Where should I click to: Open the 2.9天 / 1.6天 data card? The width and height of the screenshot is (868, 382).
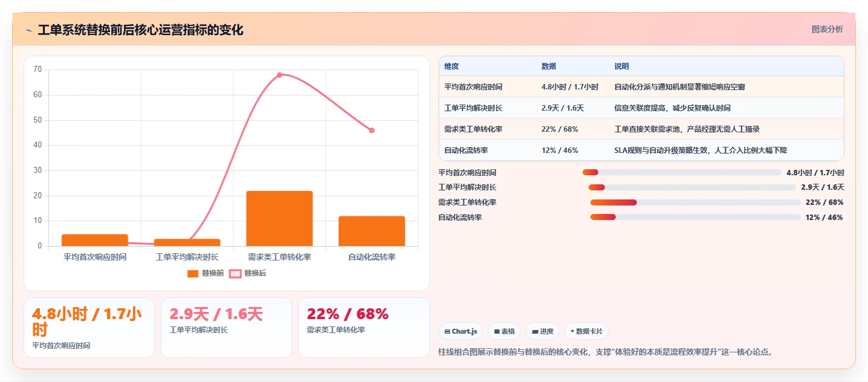click(x=226, y=328)
